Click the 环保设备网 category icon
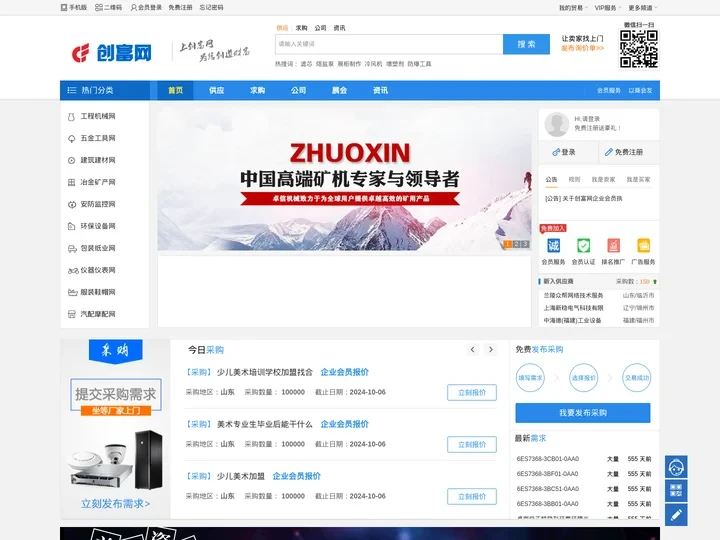Image resolution: width=720 pixels, height=540 pixels. pos(71,226)
